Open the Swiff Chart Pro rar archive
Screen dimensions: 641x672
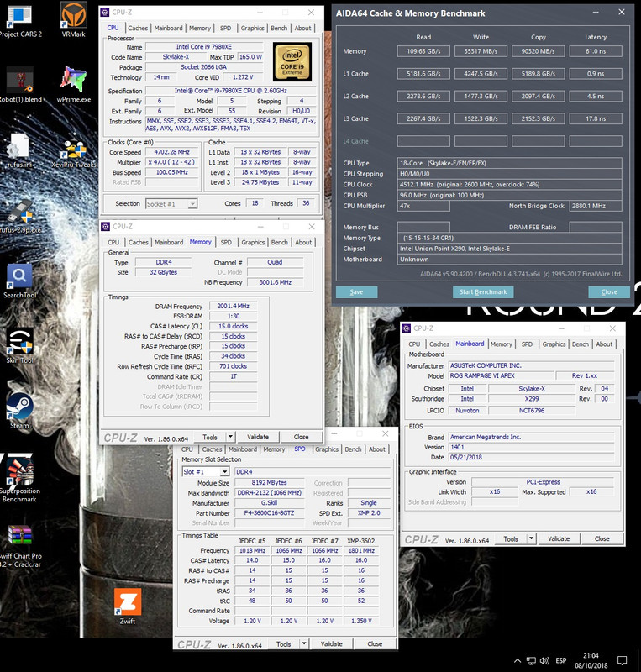pos(20,547)
